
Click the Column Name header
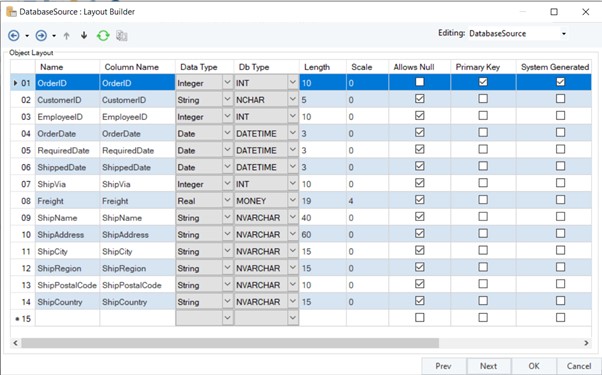pos(132,67)
